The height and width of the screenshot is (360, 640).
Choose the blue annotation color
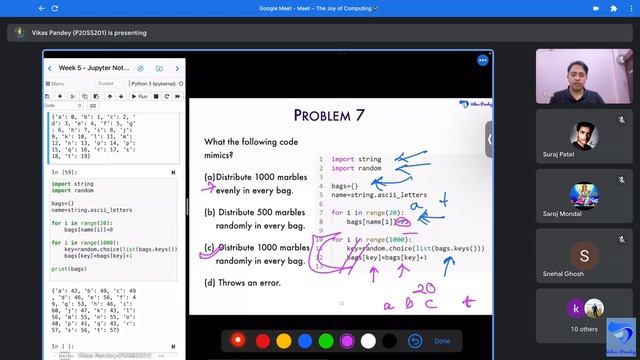coord(305,341)
